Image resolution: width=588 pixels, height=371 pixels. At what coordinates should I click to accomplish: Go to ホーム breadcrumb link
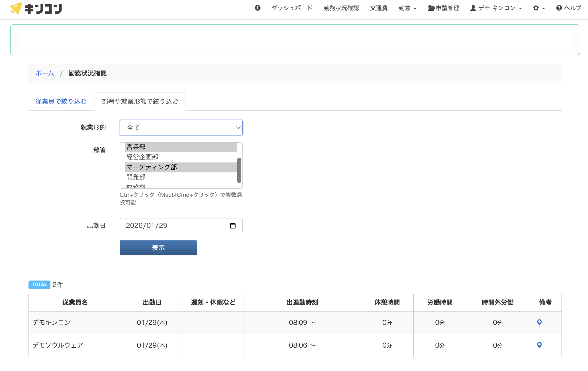click(45, 73)
